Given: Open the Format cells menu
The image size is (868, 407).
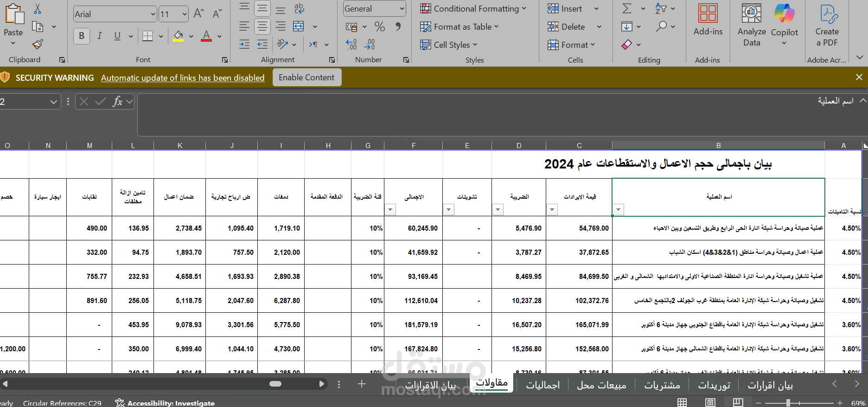Looking at the screenshot, I should pyautogui.click(x=571, y=45).
